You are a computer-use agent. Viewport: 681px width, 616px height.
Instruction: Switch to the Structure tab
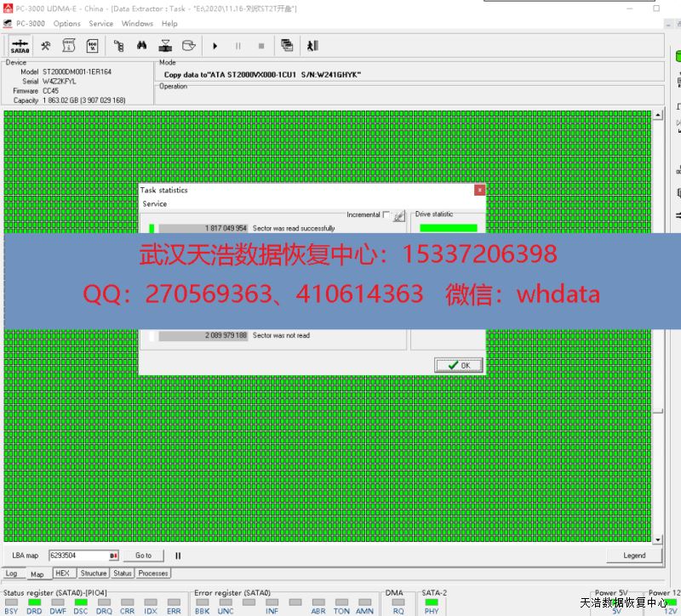pos(94,573)
